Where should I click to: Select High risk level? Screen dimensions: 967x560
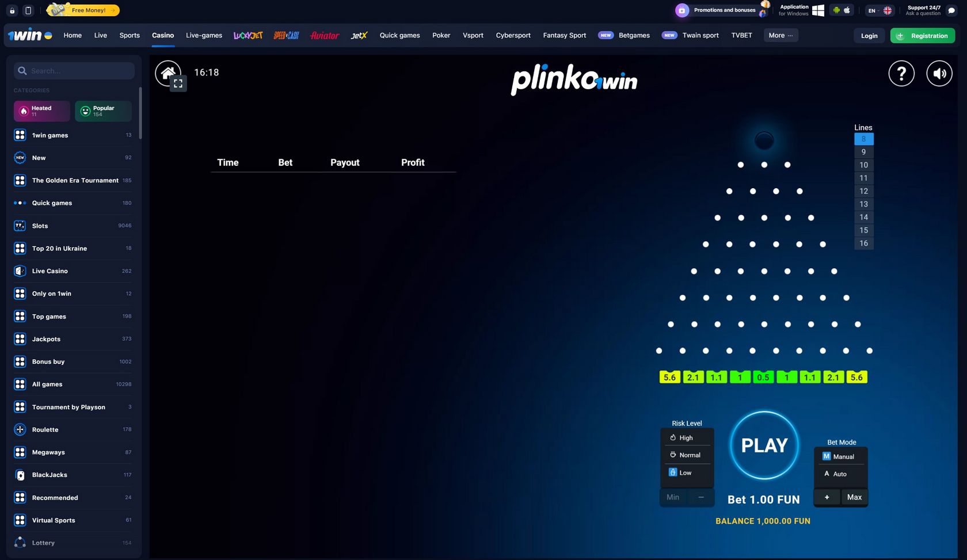687,437
